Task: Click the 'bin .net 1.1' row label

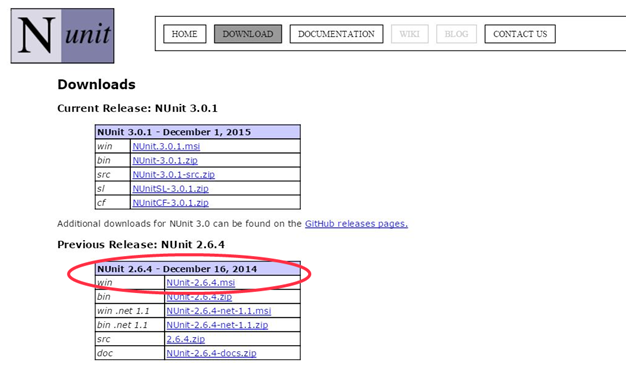Action: point(122,325)
